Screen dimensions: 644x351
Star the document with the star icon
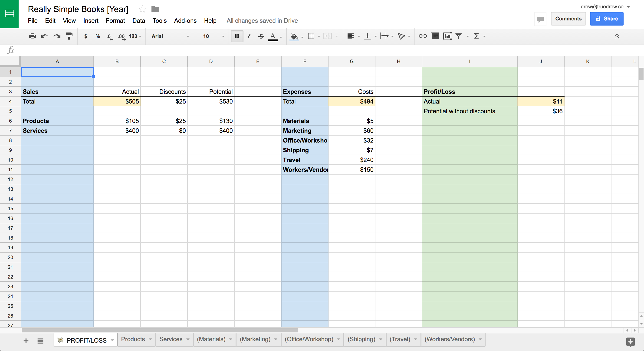pyautogui.click(x=142, y=9)
